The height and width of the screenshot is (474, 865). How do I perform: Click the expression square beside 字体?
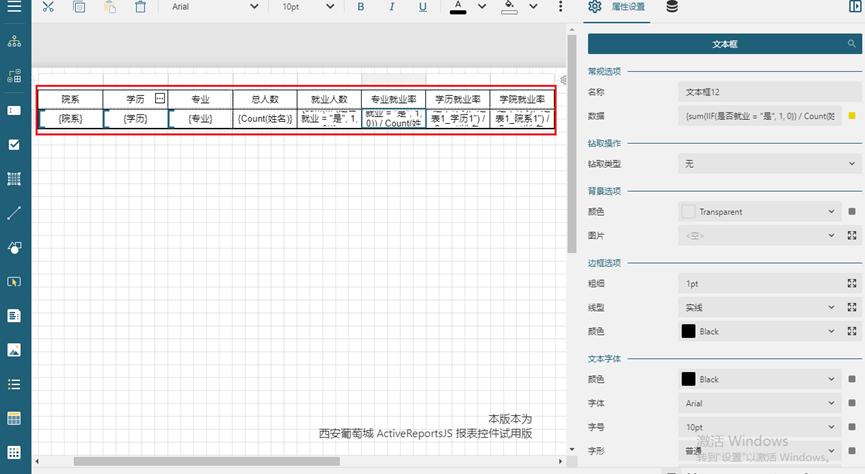[852, 403]
